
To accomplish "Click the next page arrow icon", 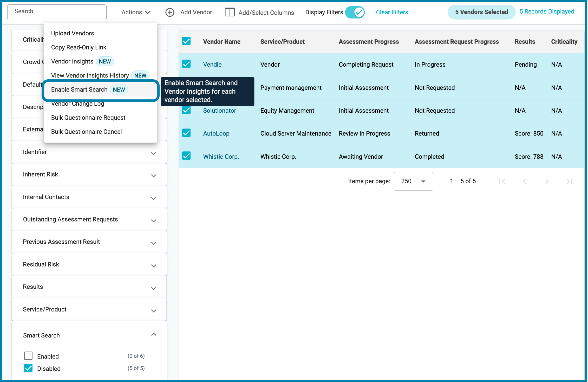I will coord(547,181).
